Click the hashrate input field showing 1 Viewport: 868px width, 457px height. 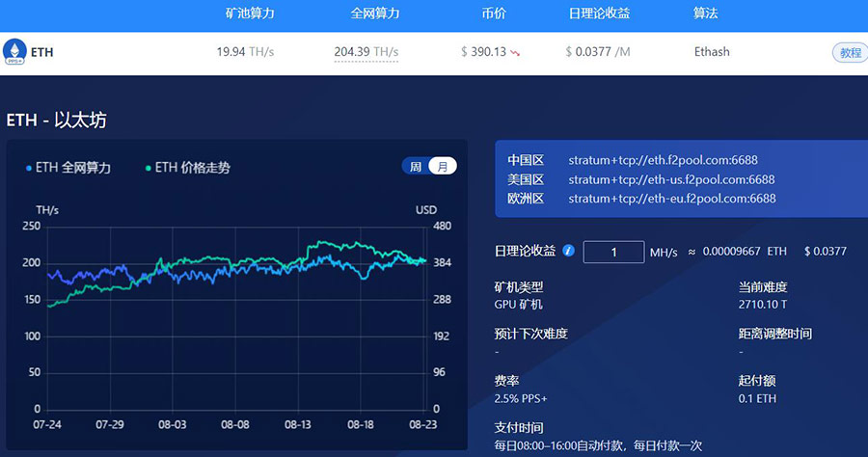coord(613,253)
